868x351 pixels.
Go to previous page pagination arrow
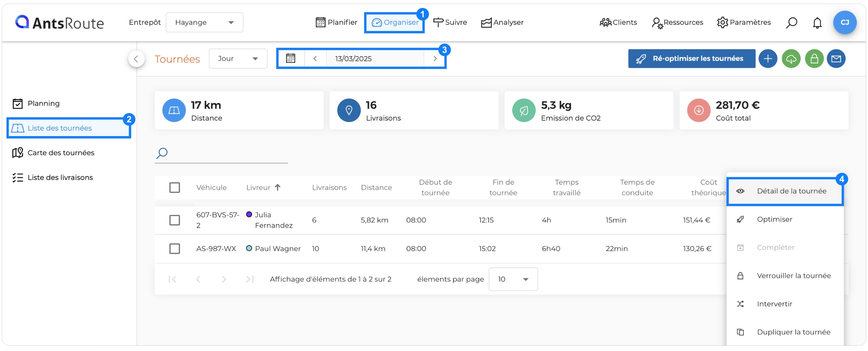tap(198, 279)
